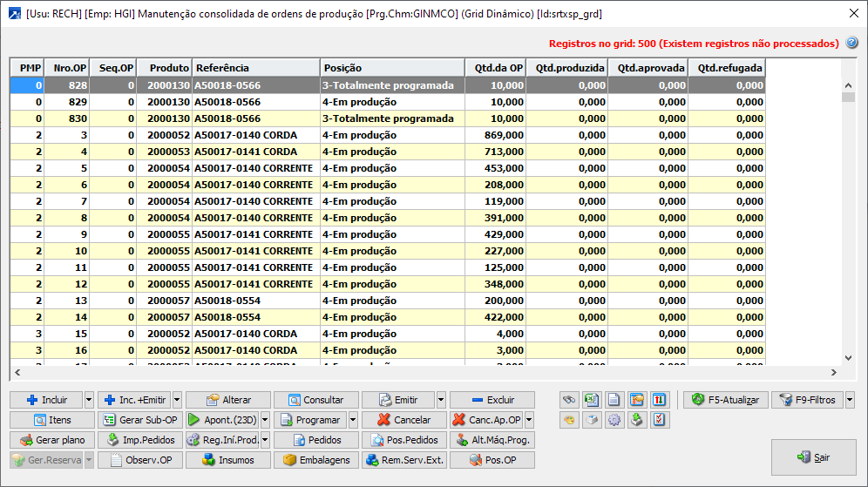Click the binoculars search icon
Viewport: 868px width, 487px height.
point(569,400)
